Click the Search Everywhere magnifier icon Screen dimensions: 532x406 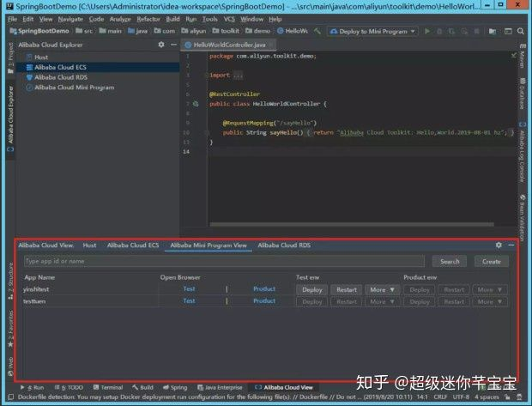[x=520, y=31]
